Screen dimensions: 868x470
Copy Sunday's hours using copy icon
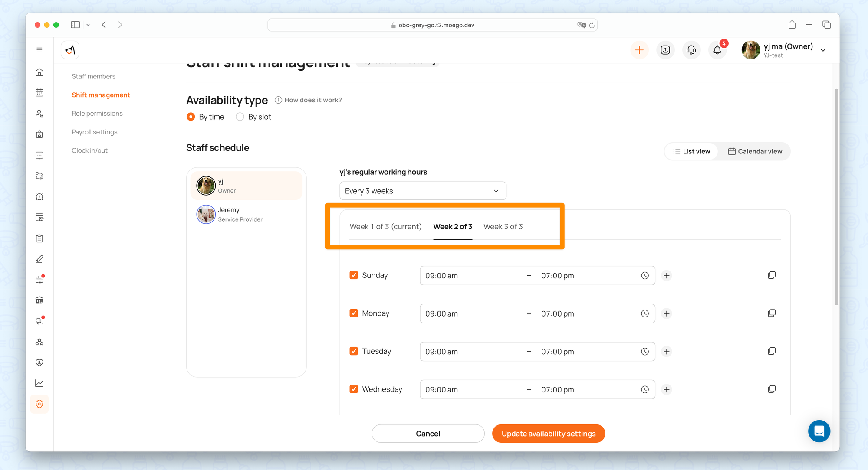click(771, 275)
